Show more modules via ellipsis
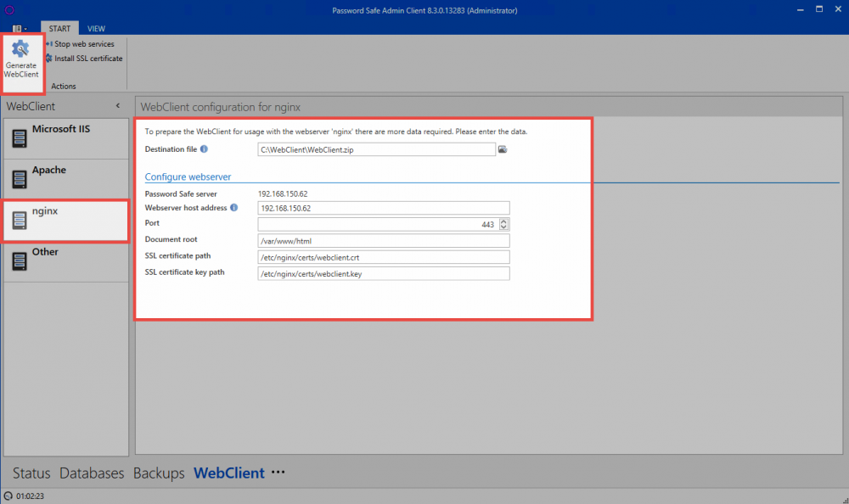The width and height of the screenshot is (849, 504). (278, 472)
